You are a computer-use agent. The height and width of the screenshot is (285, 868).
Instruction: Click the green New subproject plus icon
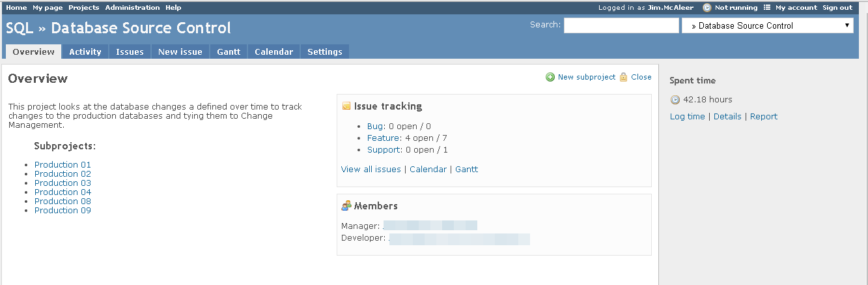coord(550,77)
